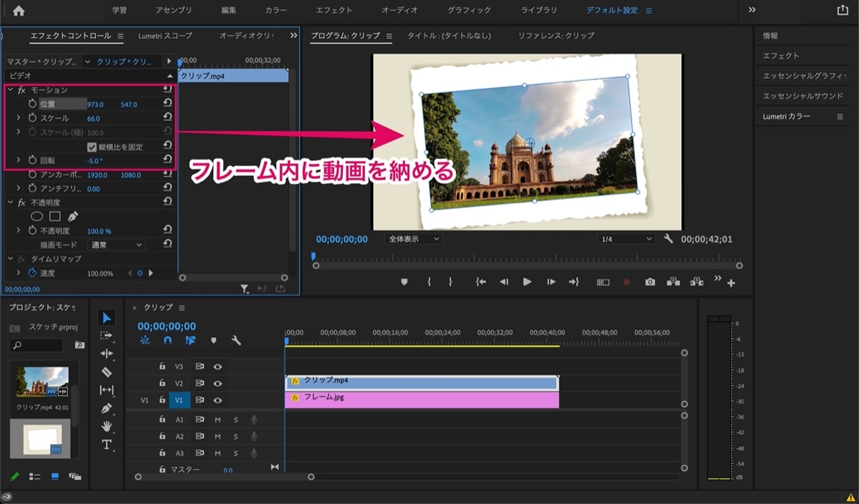Screen dimensions: 859x504
Task: Click the Home icon in the top bar
Action: [x=19, y=11]
